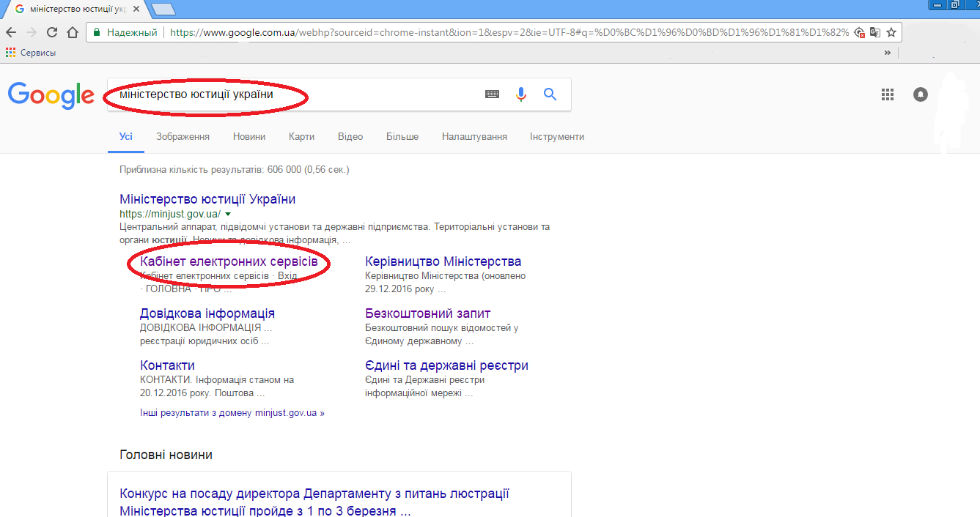Switch to the Відео tab
This screenshot has height=517, width=980.
coord(350,136)
